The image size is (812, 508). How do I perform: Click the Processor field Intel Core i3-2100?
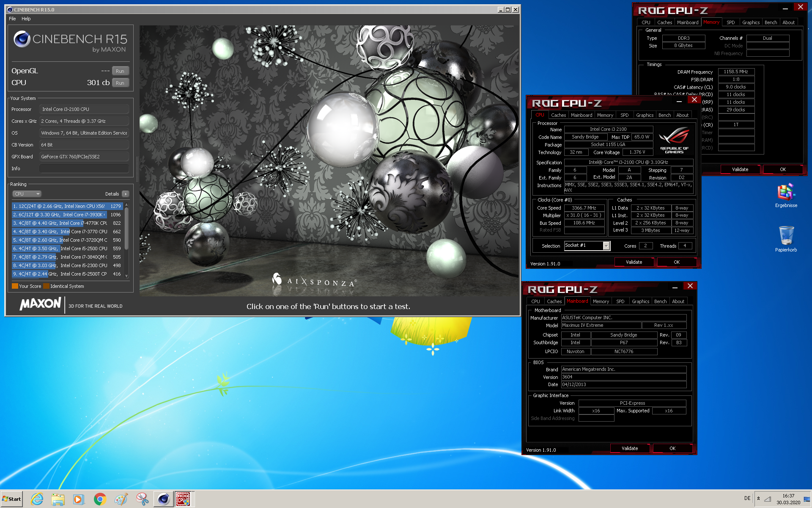pyautogui.click(x=84, y=109)
